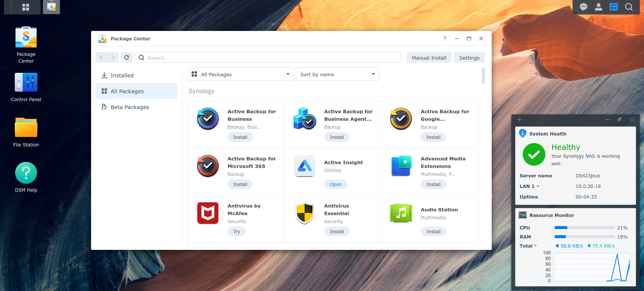644x291 pixels.
Task: Click the upload speed 58.8 KB/s
Action: coord(569,246)
